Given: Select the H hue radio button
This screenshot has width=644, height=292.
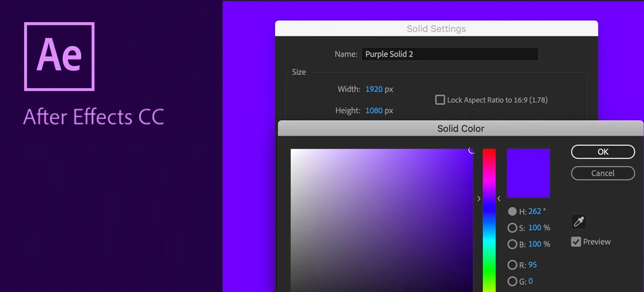Looking at the screenshot, I should (512, 211).
